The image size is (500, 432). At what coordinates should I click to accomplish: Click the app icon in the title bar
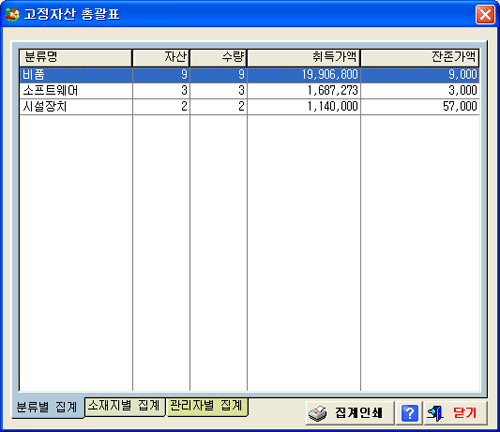coord(12,14)
